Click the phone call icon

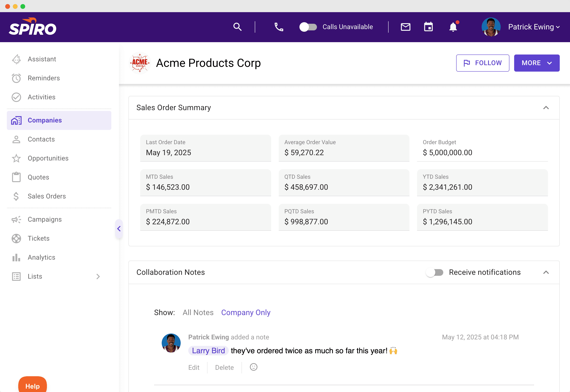[279, 27]
